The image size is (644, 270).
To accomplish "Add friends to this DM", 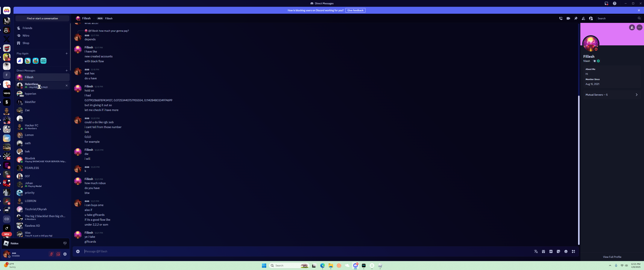I will point(583,18).
